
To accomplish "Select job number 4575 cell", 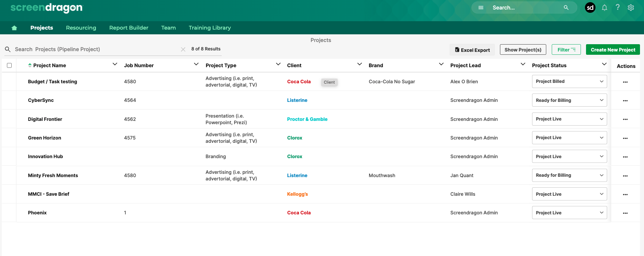I will coord(130,138).
